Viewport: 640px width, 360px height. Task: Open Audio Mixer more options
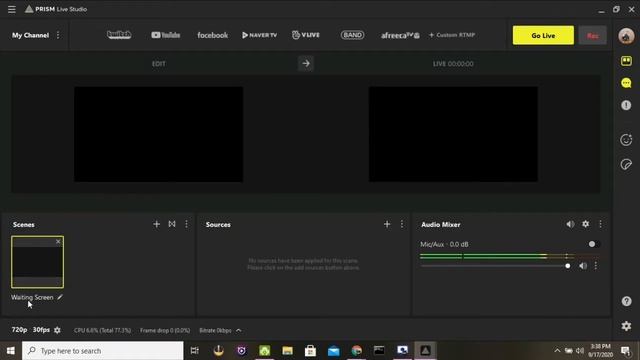[x=600, y=224]
